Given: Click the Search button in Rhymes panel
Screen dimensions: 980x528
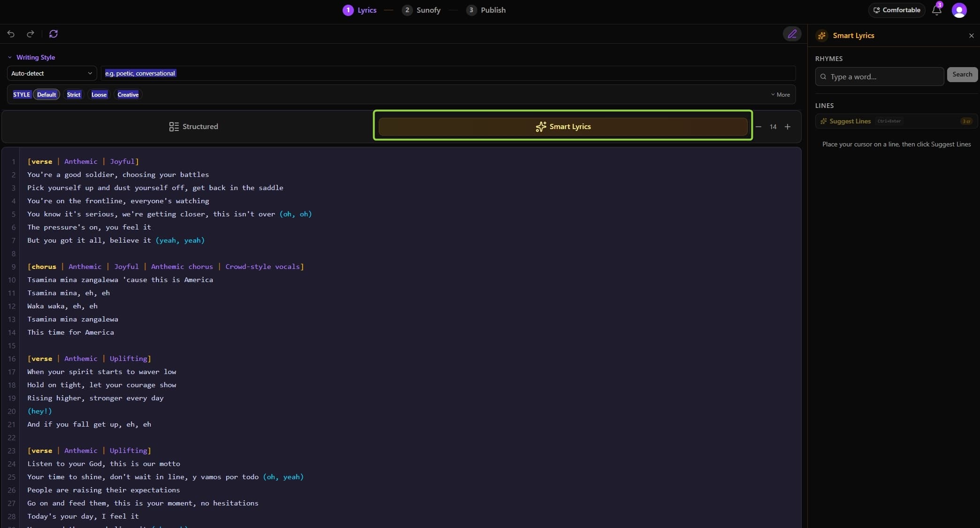Looking at the screenshot, I should point(962,74).
